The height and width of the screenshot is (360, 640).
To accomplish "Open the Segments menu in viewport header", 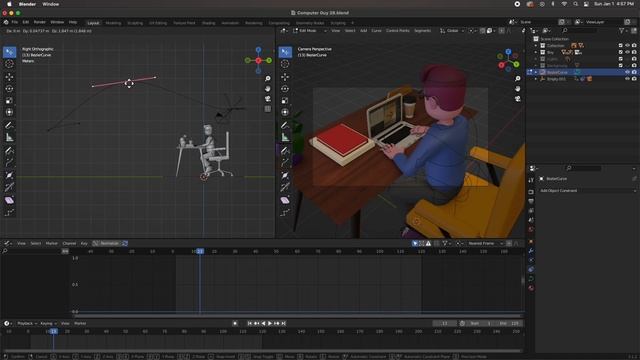I will pyautogui.click(x=422, y=31).
